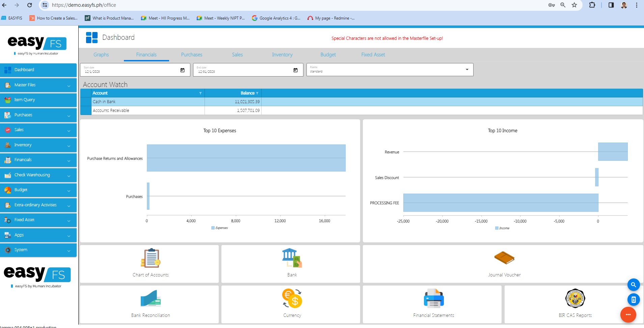The image size is (644, 328).
Task: Bookmark this page with the star icon
Action: pyautogui.click(x=574, y=5)
